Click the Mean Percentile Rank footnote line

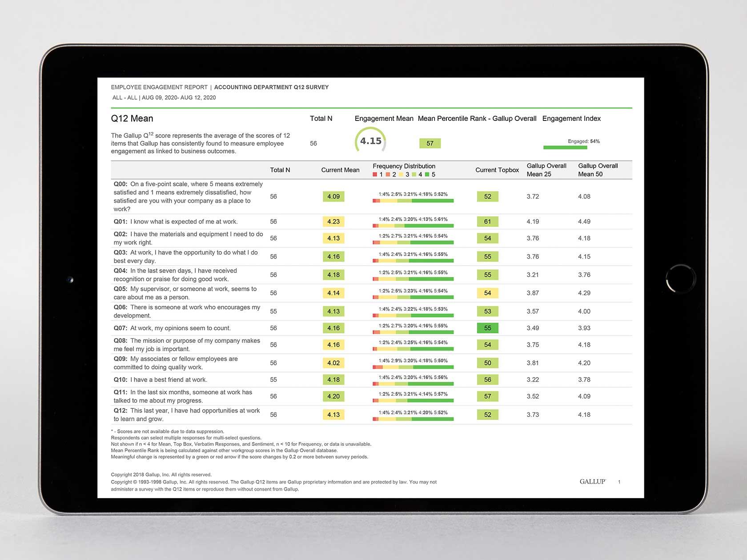point(224,450)
